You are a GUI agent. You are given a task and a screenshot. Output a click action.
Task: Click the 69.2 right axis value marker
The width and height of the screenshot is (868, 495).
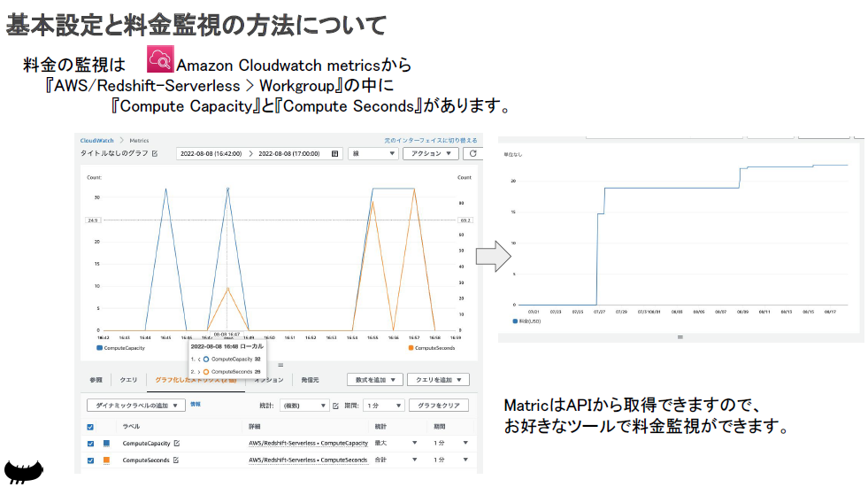pos(465,220)
